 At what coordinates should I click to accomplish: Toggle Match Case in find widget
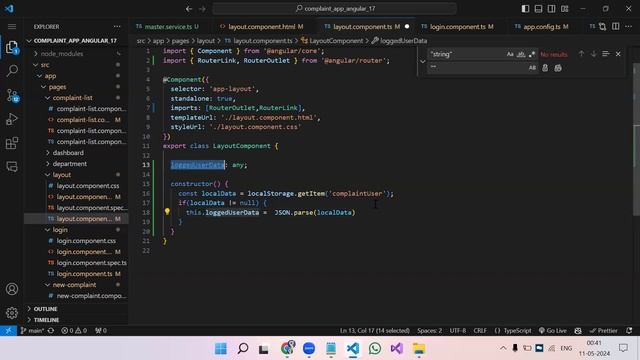coord(510,54)
